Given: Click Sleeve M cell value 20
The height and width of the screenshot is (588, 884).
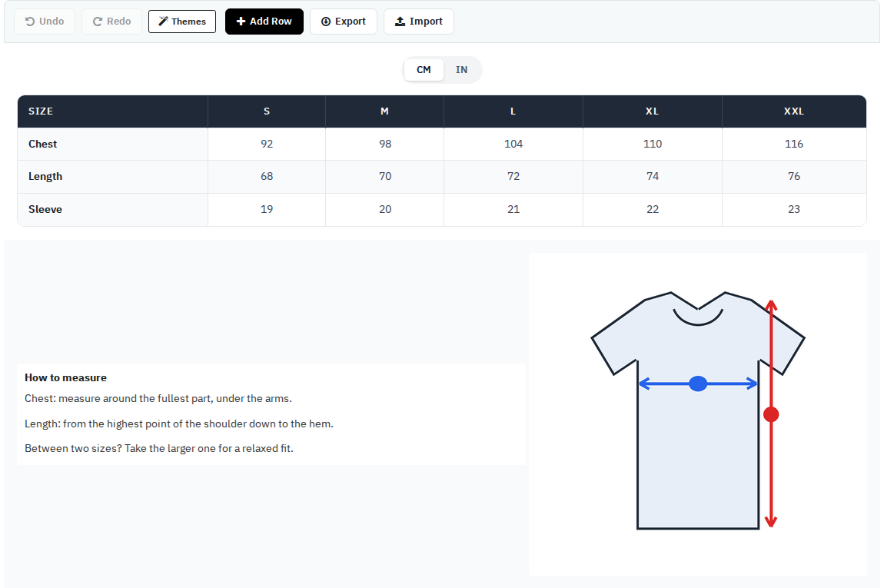Looking at the screenshot, I should click(x=384, y=209).
